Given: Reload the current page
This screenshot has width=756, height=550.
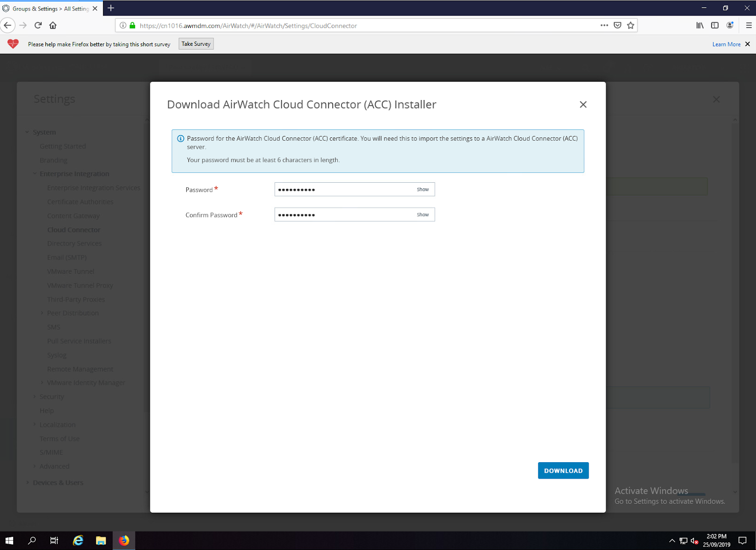Looking at the screenshot, I should [x=38, y=25].
